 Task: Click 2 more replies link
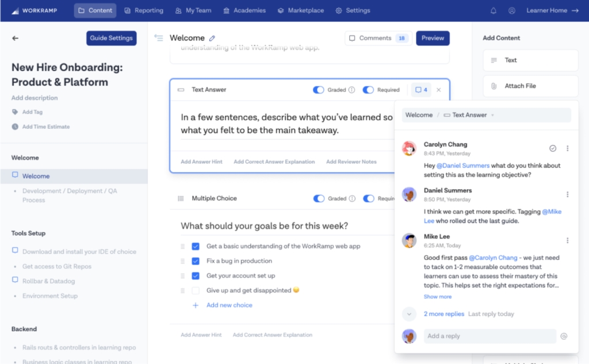click(444, 314)
